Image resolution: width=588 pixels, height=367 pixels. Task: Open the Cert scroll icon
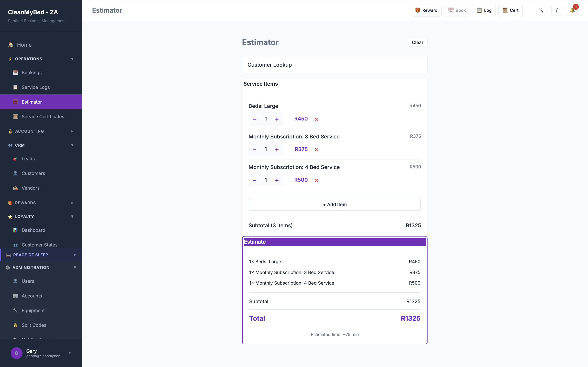click(x=505, y=10)
